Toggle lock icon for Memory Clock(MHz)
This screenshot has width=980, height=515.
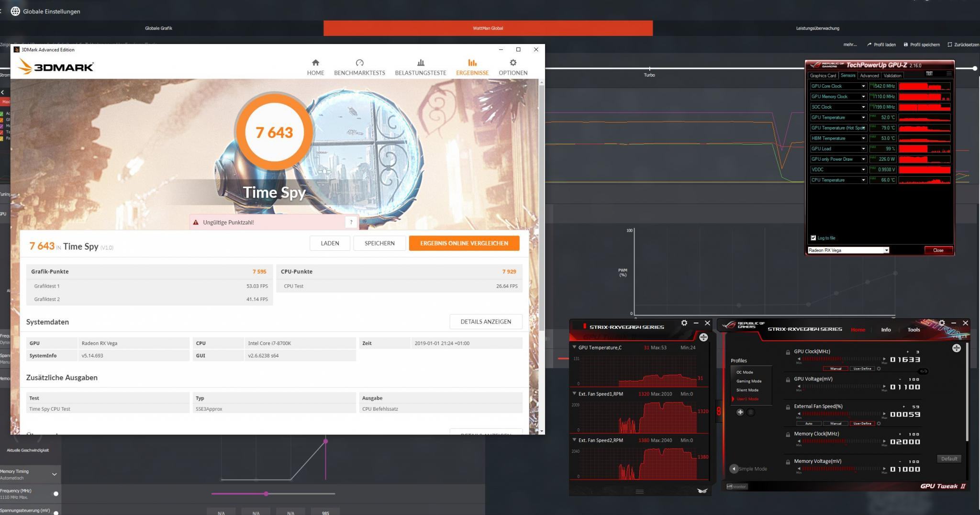pos(788,435)
